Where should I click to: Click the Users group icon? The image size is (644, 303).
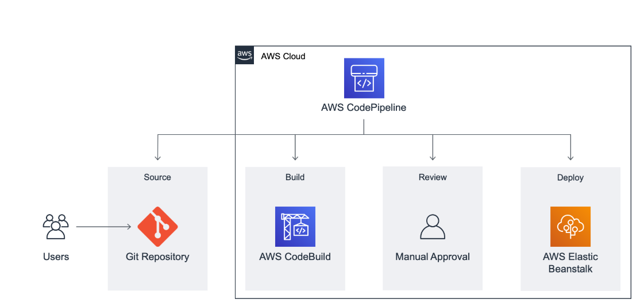[x=56, y=226]
